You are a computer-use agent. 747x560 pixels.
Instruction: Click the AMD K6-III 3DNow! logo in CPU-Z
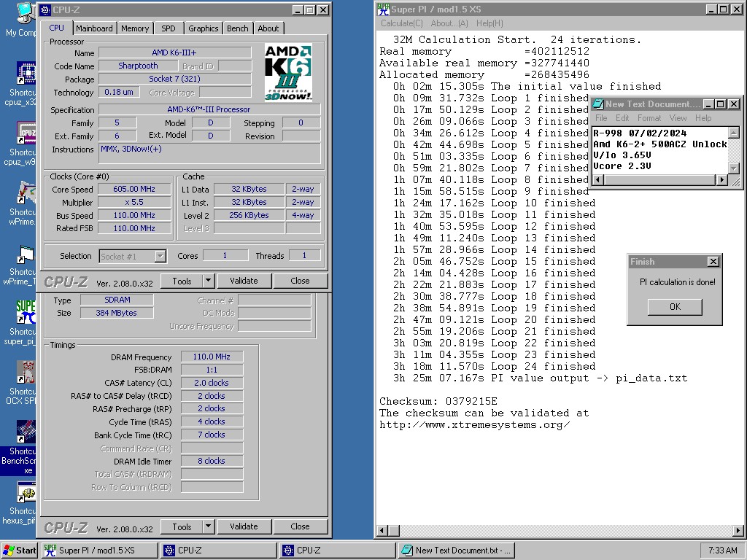(288, 72)
